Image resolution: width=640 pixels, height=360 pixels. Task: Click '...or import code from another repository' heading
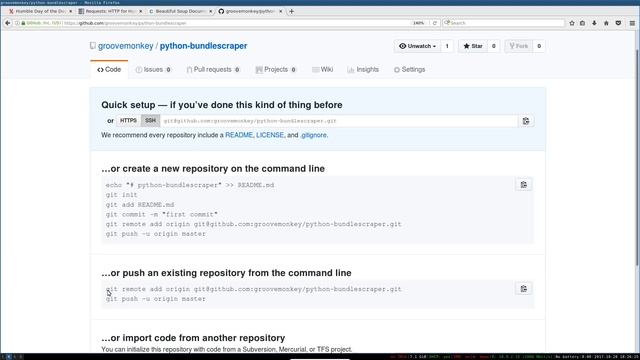pyautogui.click(x=193, y=338)
